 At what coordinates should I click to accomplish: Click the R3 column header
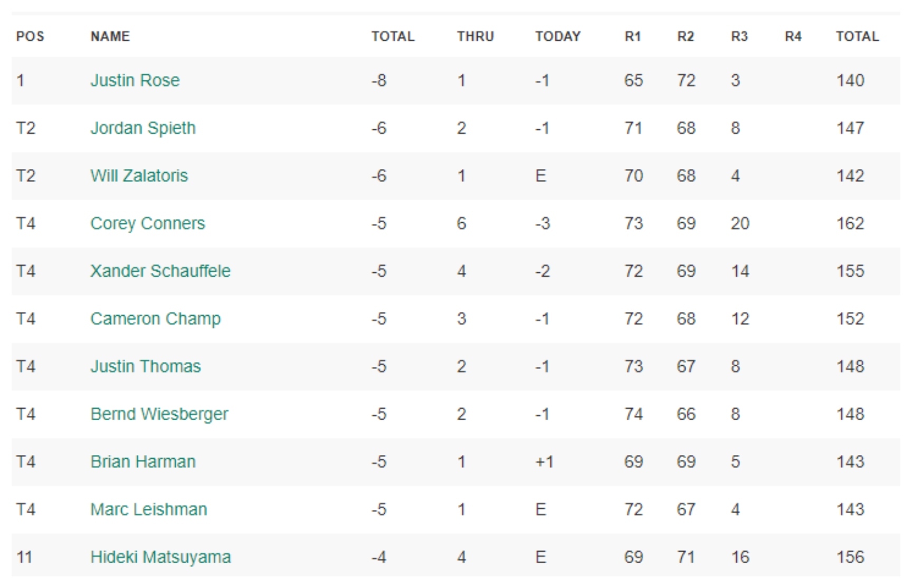click(739, 36)
